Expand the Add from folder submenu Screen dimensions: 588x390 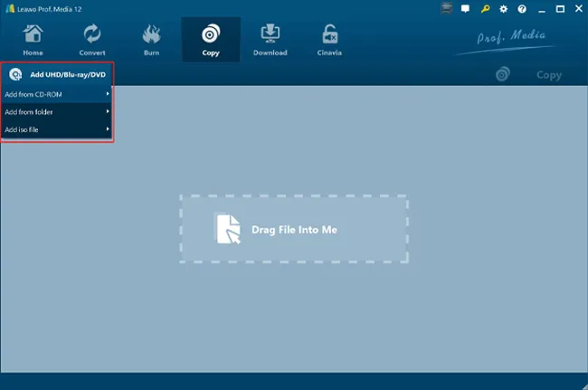(57, 112)
